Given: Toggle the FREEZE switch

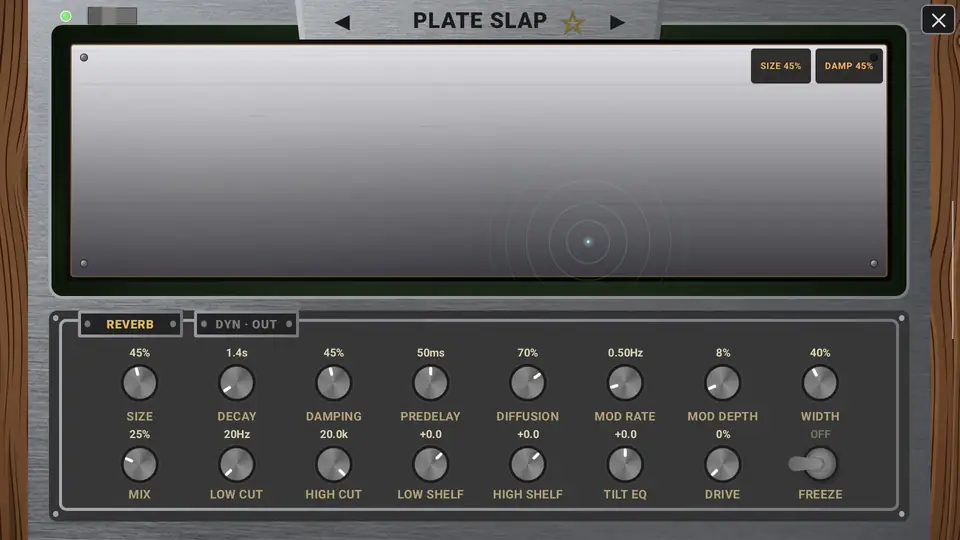Looking at the screenshot, I should pos(813,464).
